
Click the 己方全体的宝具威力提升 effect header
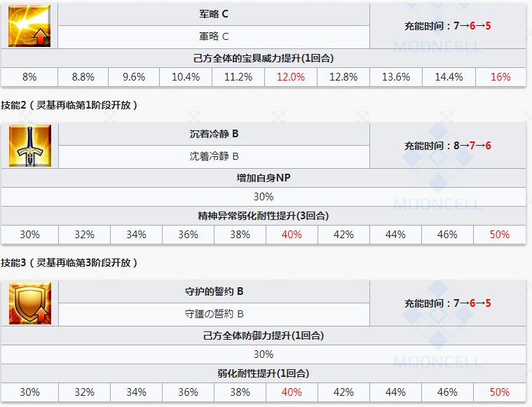[x=264, y=58]
